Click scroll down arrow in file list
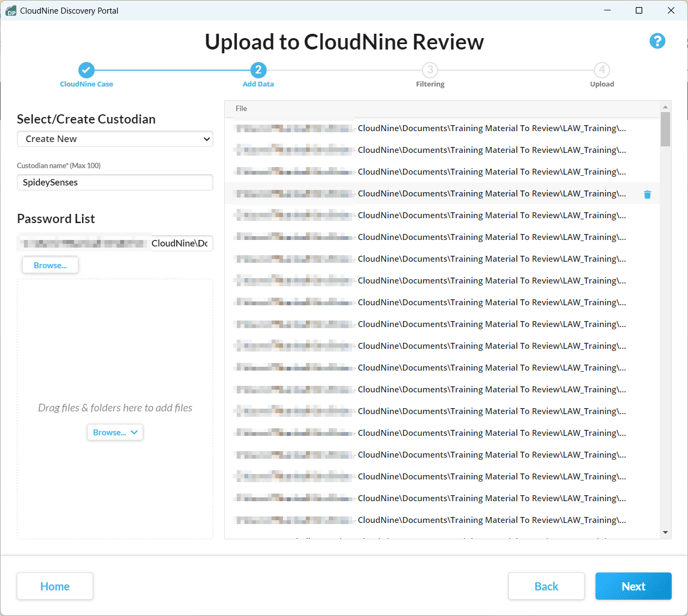 click(x=665, y=532)
